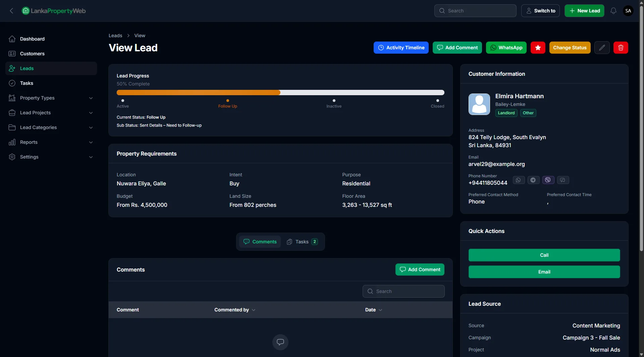Click the red delete lead trash icon
The image size is (644, 357).
coord(621,48)
